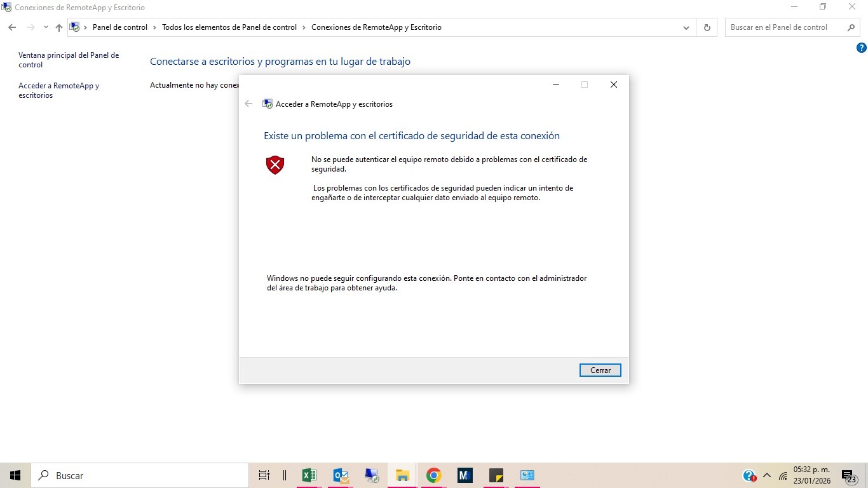Image resolution: width=868 pixels, height=488 pixels.
Task: Open the Windows notification center icon
Action: 848,475
